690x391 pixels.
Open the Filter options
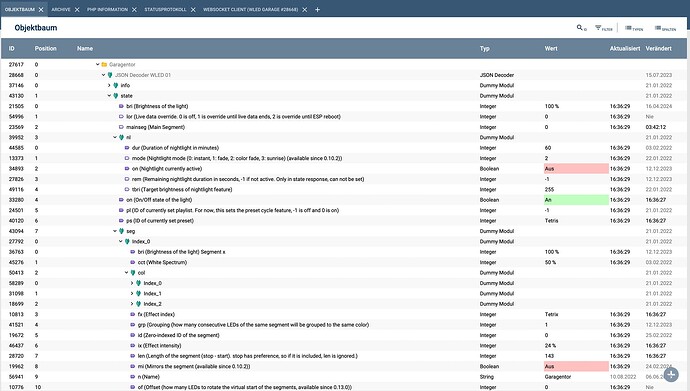tap(604, 28)
